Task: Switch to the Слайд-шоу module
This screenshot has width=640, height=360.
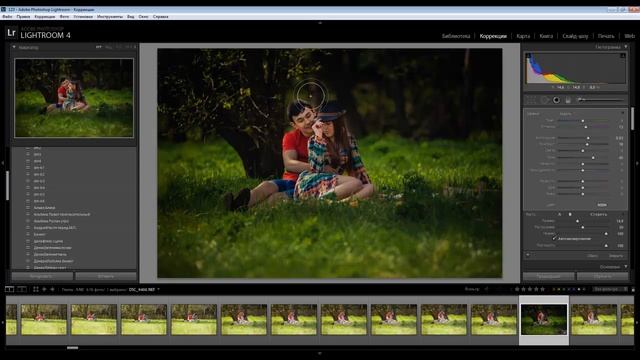Action: click(x=575, y=36)
